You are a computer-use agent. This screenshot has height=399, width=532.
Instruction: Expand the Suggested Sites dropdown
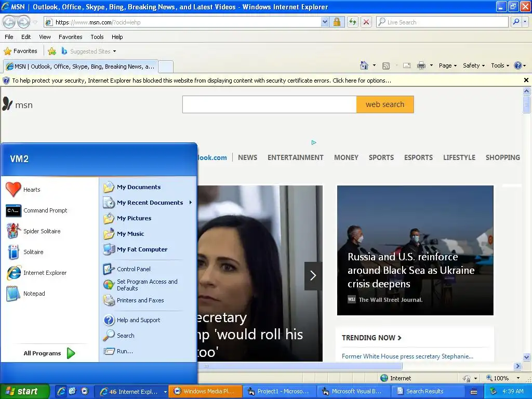(114, 51)
